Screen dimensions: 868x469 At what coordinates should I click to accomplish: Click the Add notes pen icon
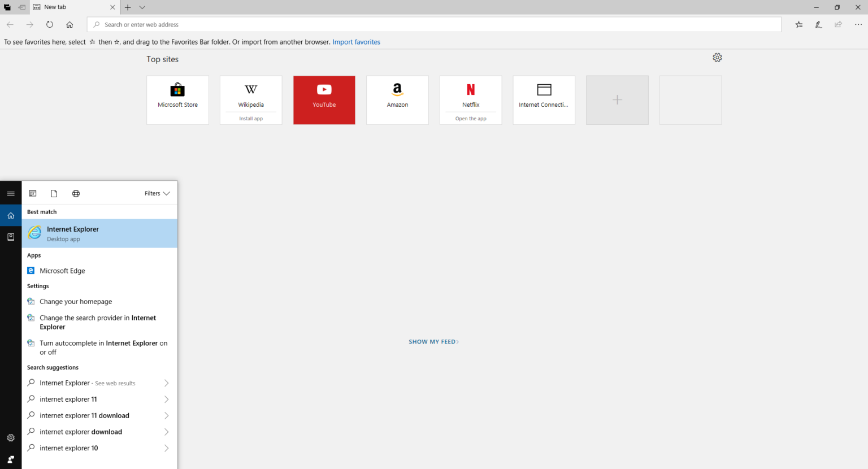click(818, 24)
